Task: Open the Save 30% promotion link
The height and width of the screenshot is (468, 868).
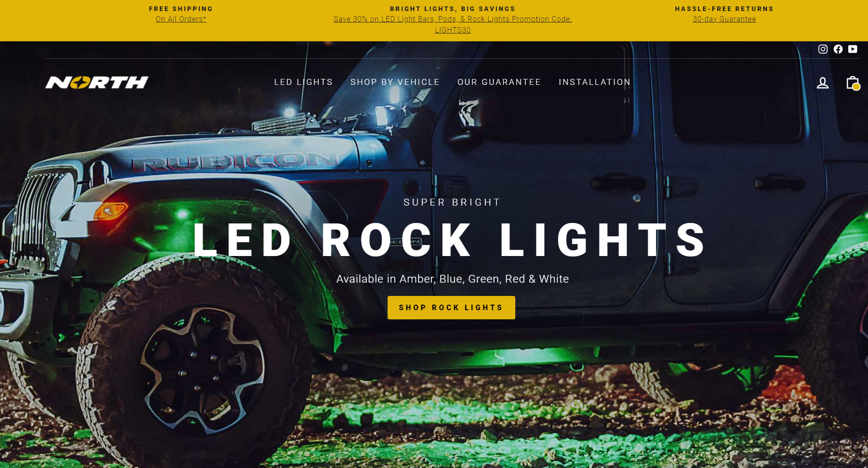Action: click(453, 24)
